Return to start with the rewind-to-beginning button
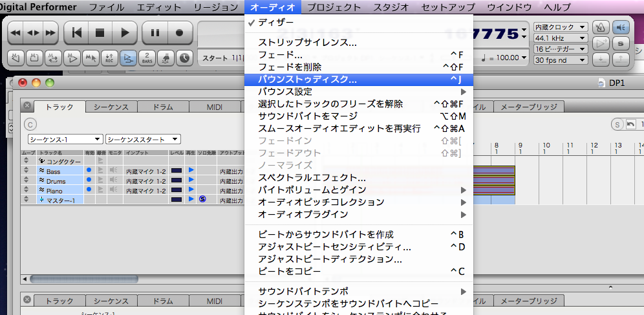 point(77,32)
